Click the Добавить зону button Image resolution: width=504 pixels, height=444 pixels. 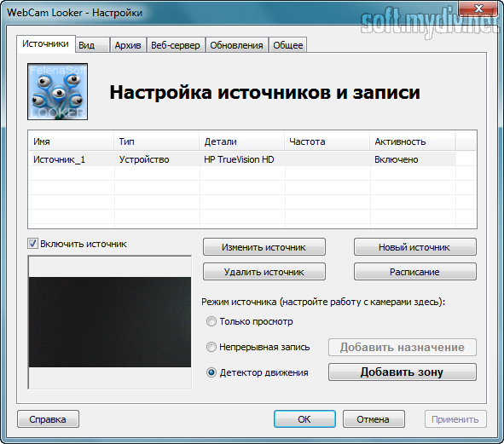click(x=403, y=372)
